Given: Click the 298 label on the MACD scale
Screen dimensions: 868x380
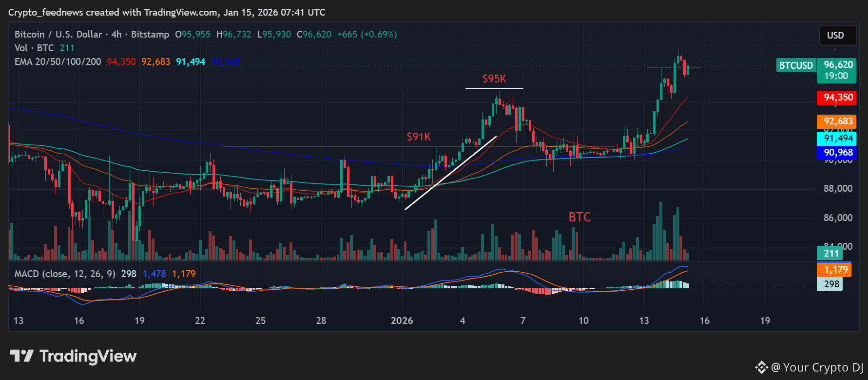Looking at the screenshot, I should click(829, 284).
